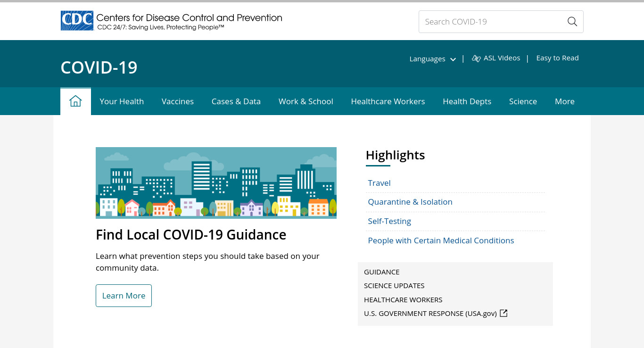The width and height of the screenshot is (644, 348).
Task: Open the Your Health menu
Action: point(122,101)
